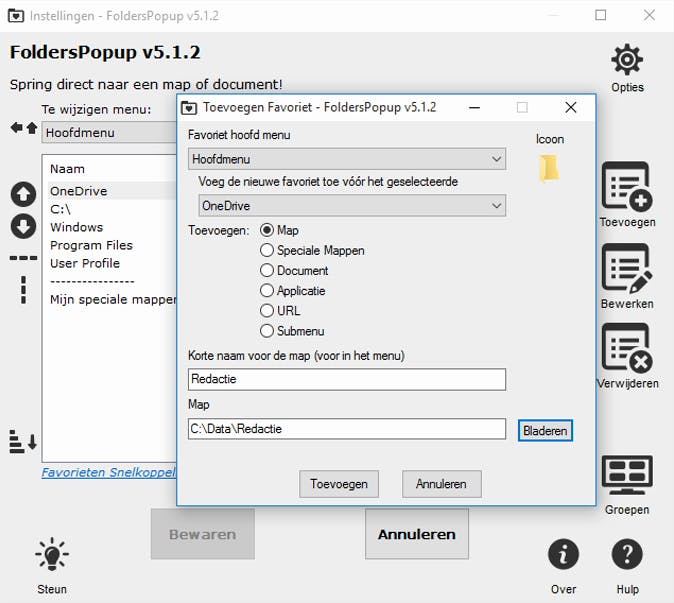
Task: Open Opties gear icon
Action: coord(627,59)
